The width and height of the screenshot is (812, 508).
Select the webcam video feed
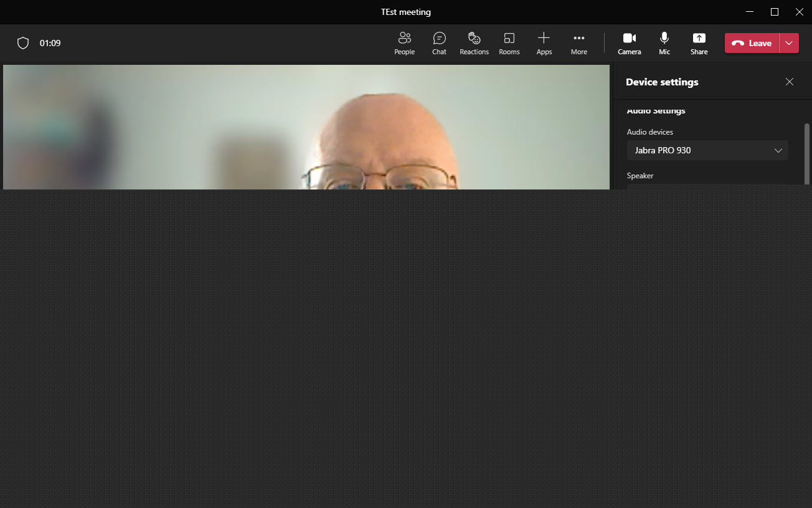pos(305,127)
